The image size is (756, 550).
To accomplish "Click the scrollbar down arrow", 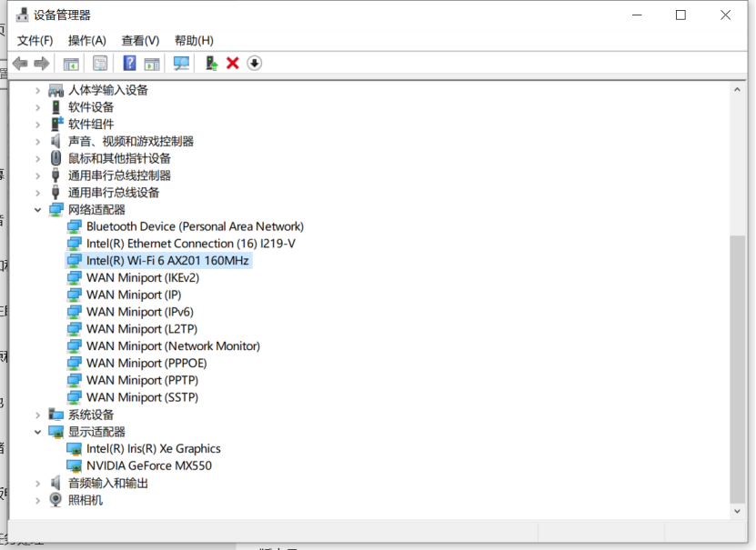I will click(737, 511).
